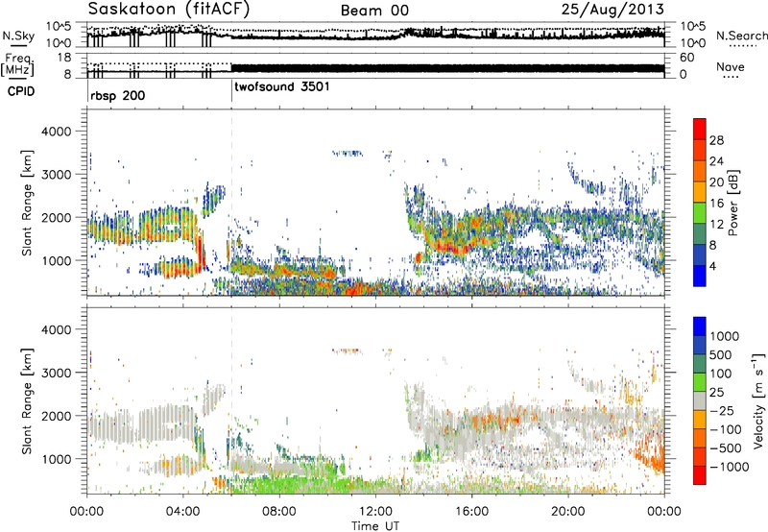Select the 'twofsound 3501' CPID marker
This screenshot has width=768, height=532.
coord(282,87)
